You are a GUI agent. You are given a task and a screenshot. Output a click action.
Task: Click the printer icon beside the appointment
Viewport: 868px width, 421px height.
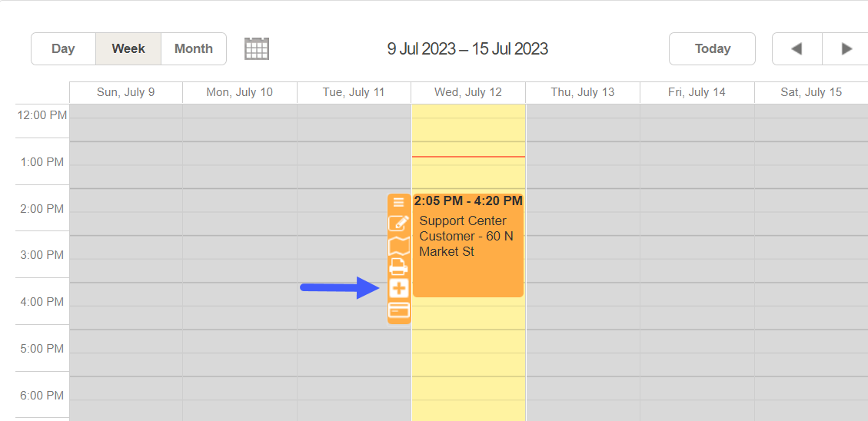398,267
